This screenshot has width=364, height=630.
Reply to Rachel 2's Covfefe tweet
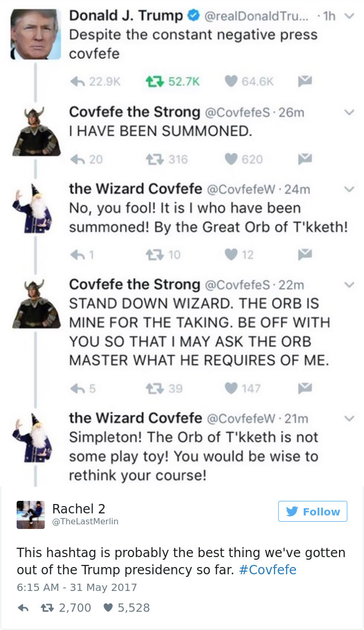pyautogui.click(x=23, y=608)
